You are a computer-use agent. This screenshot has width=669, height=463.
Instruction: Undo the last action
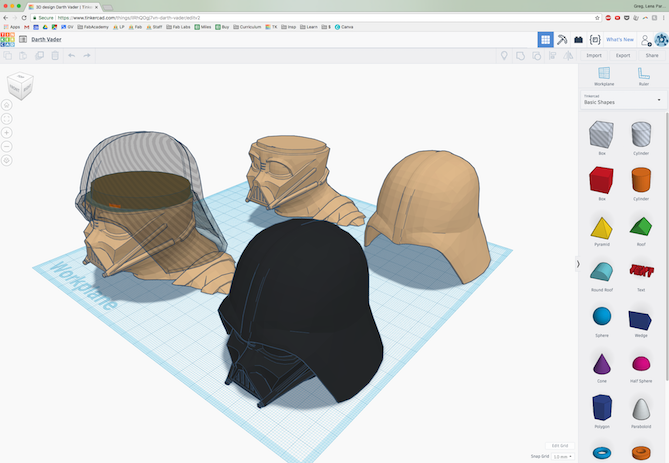tap(72, 55)
